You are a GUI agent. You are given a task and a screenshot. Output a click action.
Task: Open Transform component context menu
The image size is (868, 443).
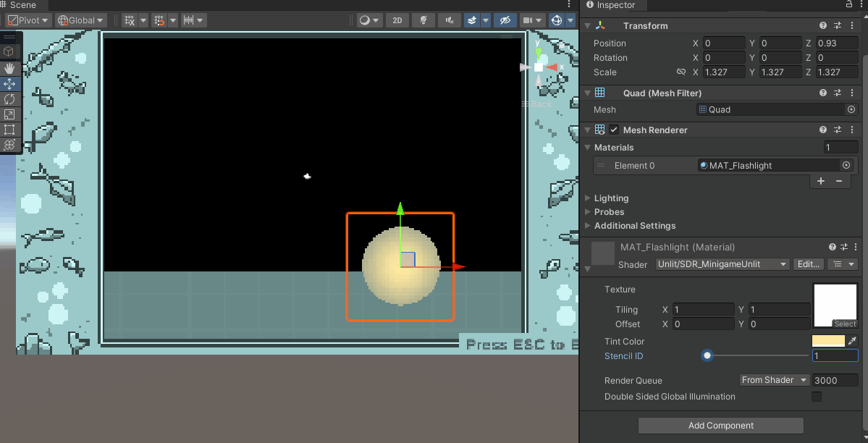tap(852, 25)
